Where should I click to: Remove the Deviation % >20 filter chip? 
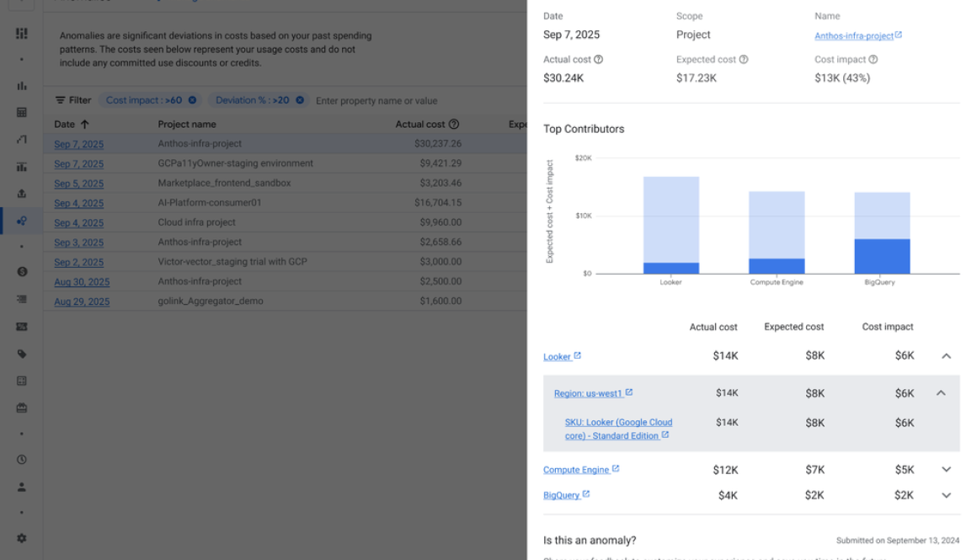(300, 99)
